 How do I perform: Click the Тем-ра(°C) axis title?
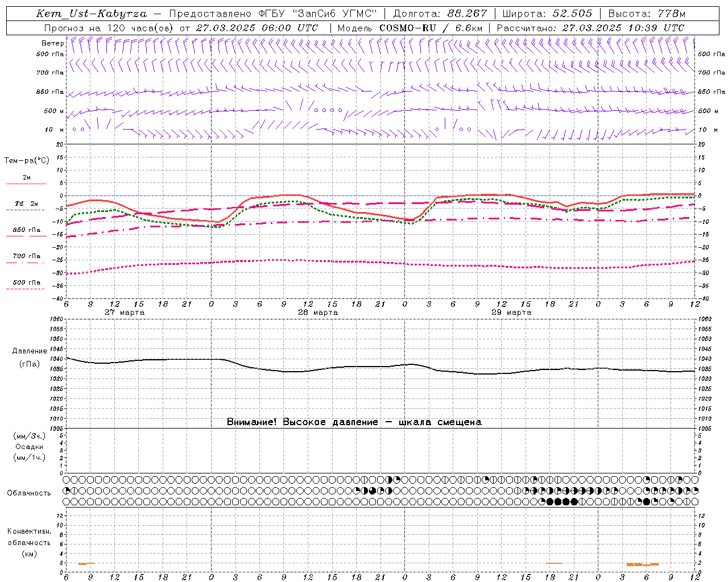[27, 161]
